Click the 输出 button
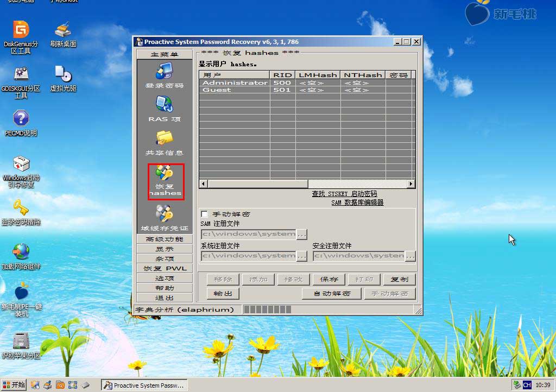The image size is (556, 392). coord(223,294)
